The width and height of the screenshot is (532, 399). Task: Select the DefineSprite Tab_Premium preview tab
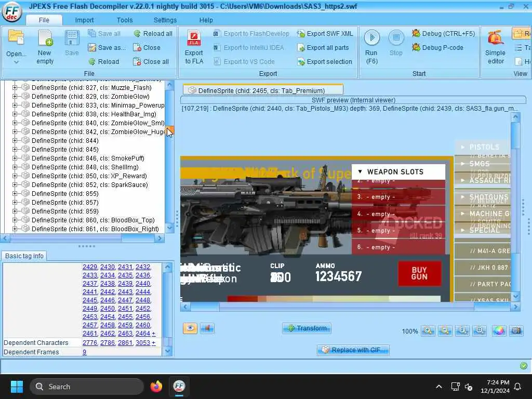263,90
